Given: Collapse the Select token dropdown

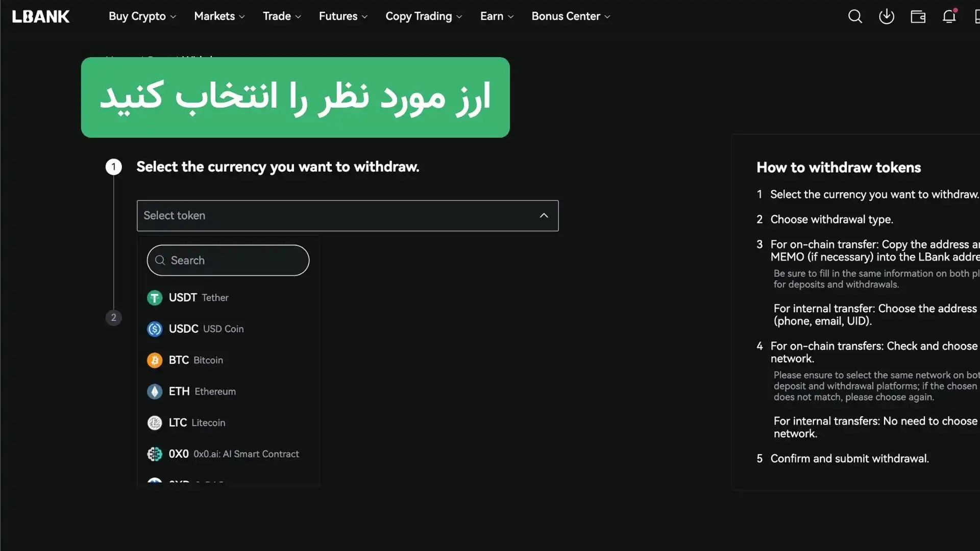Looking at the screenshot, I should 544,215.
